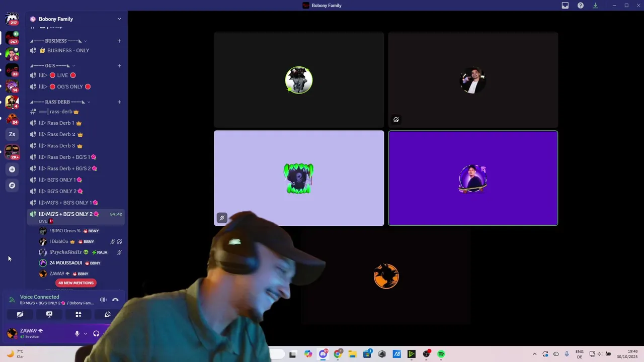This screenshot has height=362, width=644.
Task: Open server icon with 267 badge
Action: pos(12,38)
